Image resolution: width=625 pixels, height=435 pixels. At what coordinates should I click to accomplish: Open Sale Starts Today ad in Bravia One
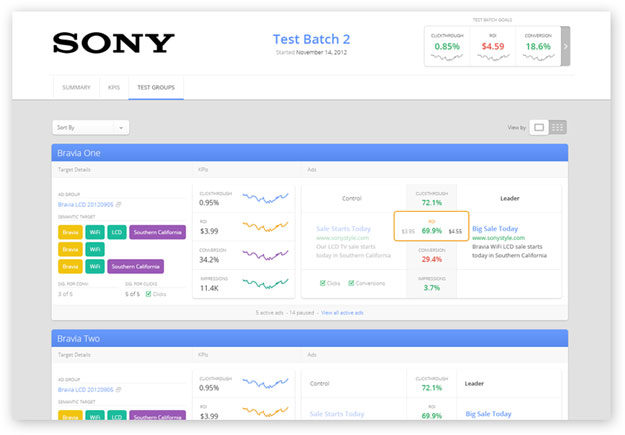[344, 228]
